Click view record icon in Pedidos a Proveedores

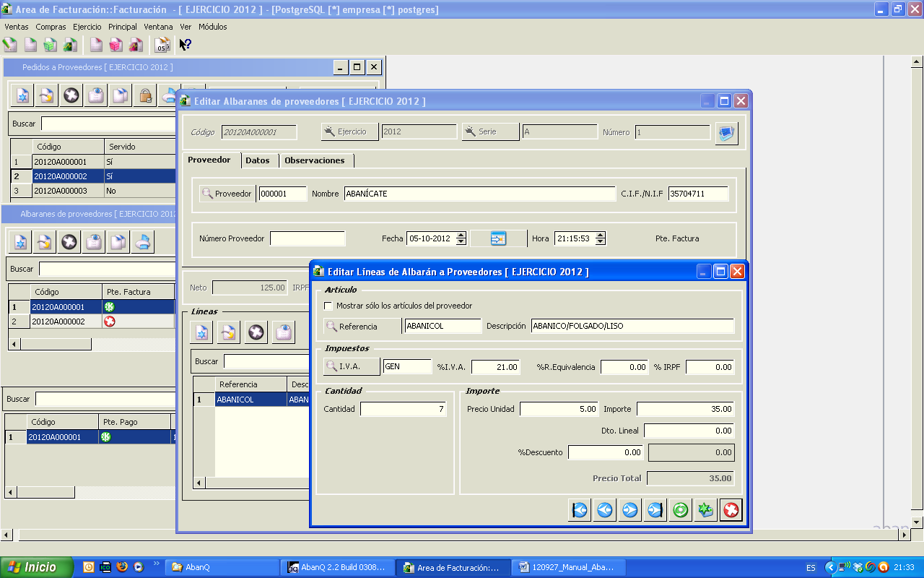tap(95, 95)
